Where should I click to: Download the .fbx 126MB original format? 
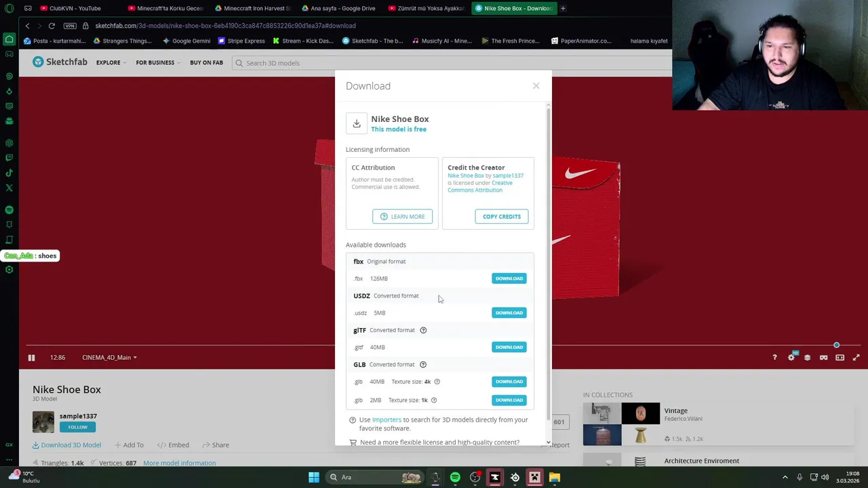click(509, 279)
